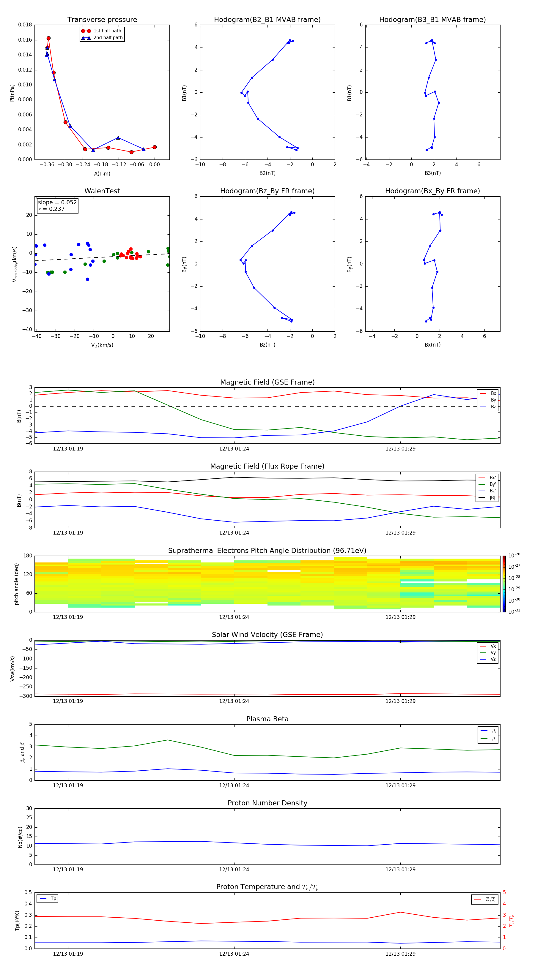Click the highest red point in Transverse pressure
535x980 pixels.
click(48, 38)
